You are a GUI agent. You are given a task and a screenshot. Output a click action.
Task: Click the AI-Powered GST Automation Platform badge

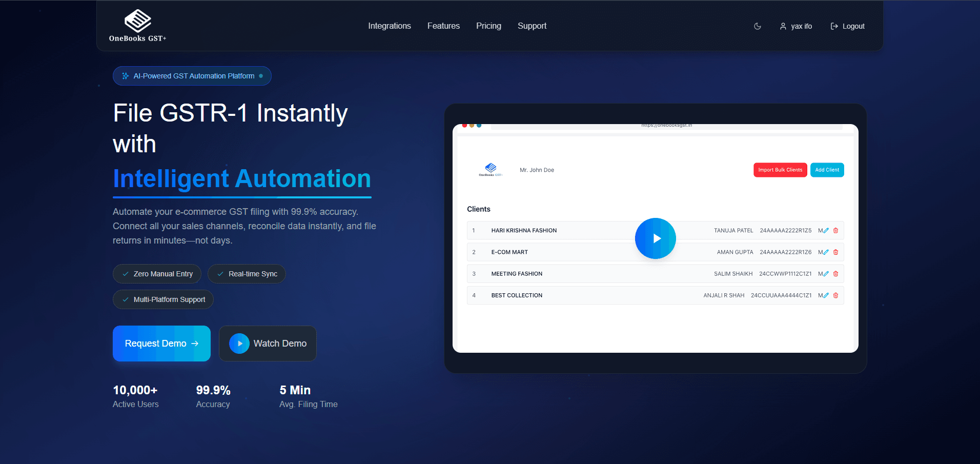[x=192, y=76]
